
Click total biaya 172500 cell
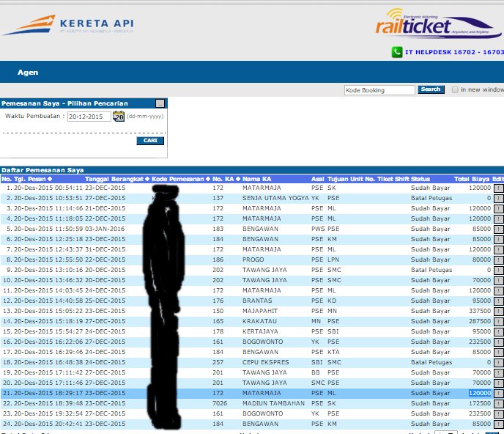[480, 403]
